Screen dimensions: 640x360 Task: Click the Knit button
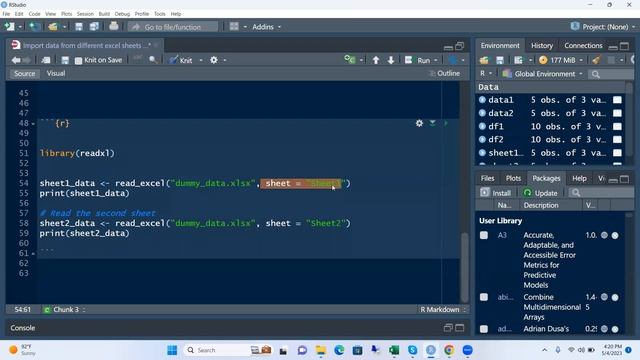coord(181,60)
